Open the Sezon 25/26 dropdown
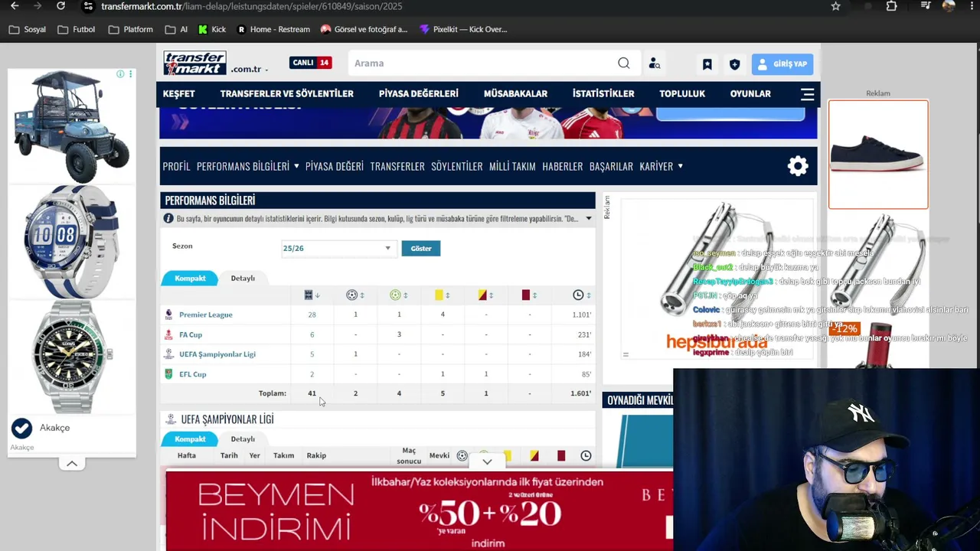The width and height of the screenshot is (980, 551). [x=338, y=248]
